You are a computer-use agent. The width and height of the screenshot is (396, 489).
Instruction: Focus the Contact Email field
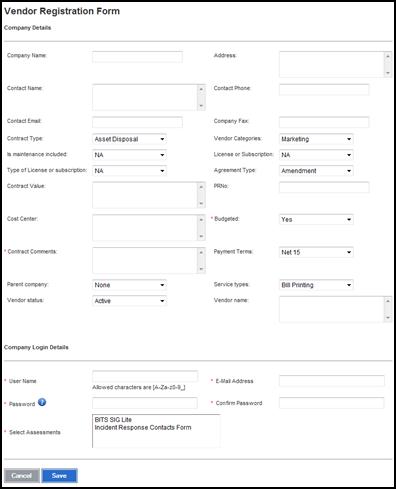click(x=137, y=122)
